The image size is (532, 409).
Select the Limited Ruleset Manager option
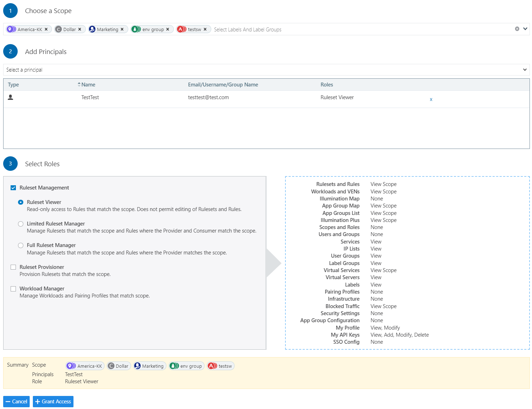pos(21,224)
